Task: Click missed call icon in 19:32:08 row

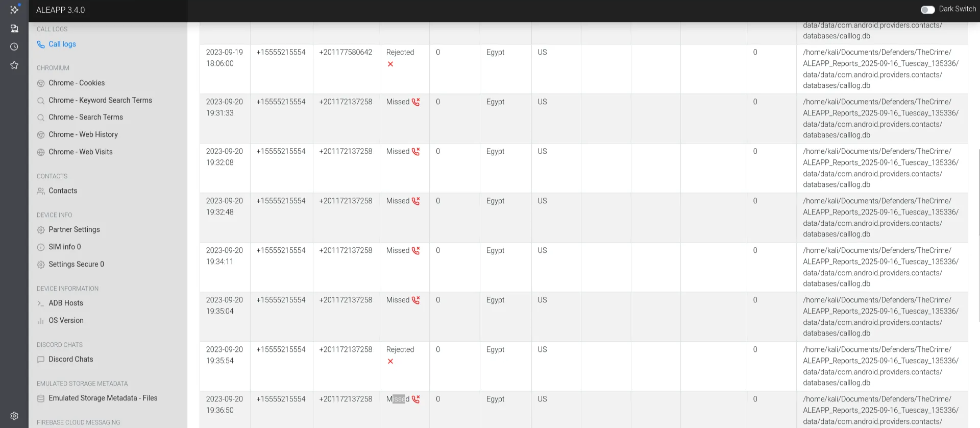Action: pos(416,152)
